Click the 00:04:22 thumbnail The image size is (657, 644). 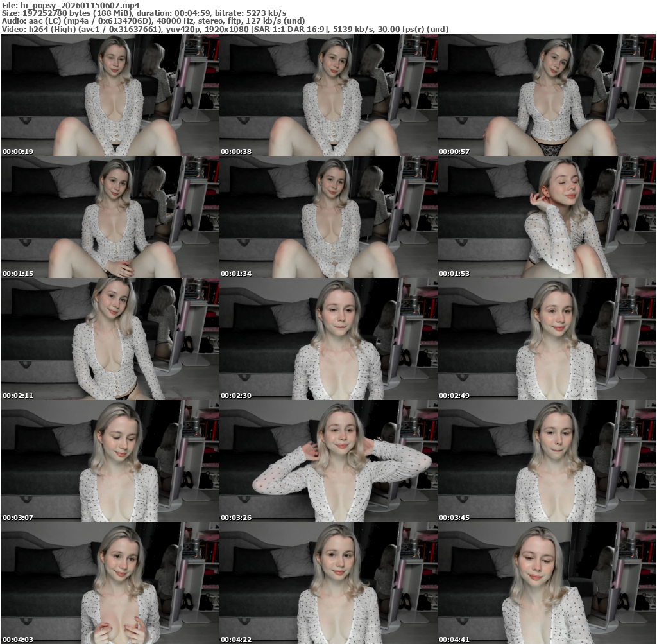328,583
